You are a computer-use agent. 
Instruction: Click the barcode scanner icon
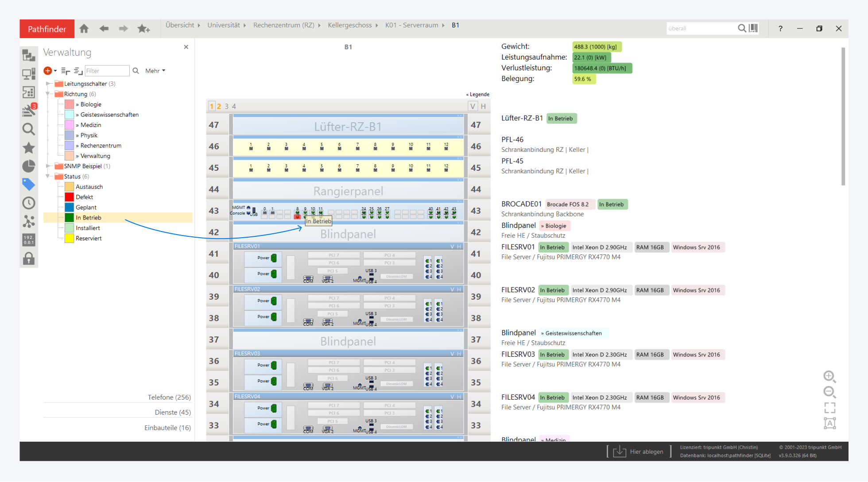[x=753, y=28]
